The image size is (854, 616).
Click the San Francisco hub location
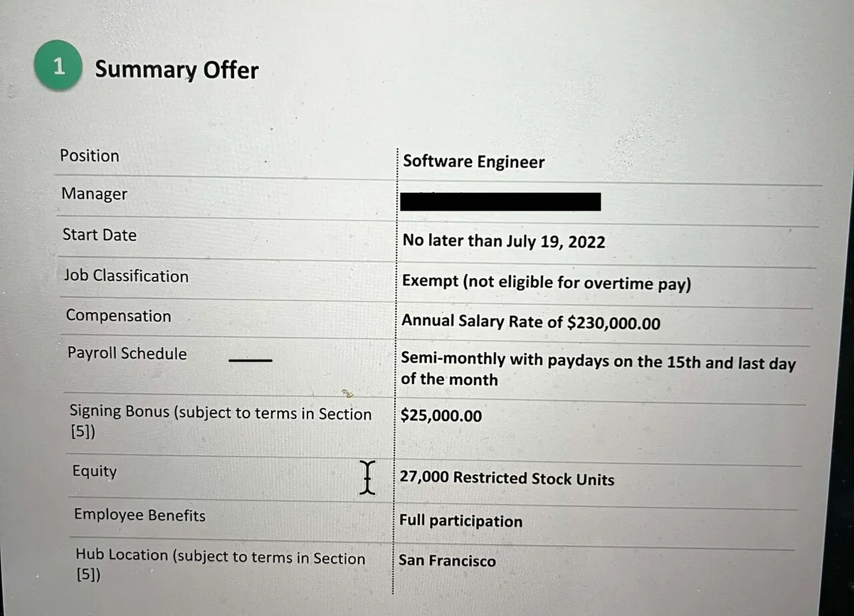tap(447, 561)
